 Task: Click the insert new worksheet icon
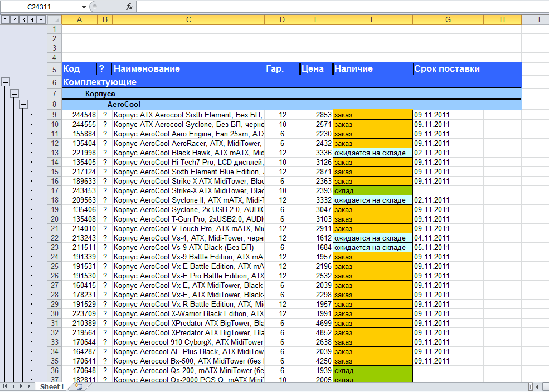pos(79,387)
